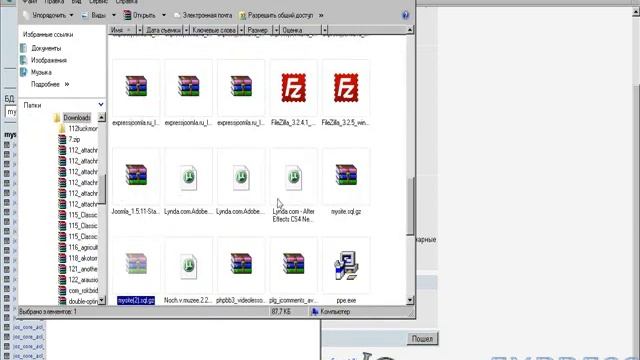Select 118_akoton archive in tree
The image size is (640, 360).
83,258
